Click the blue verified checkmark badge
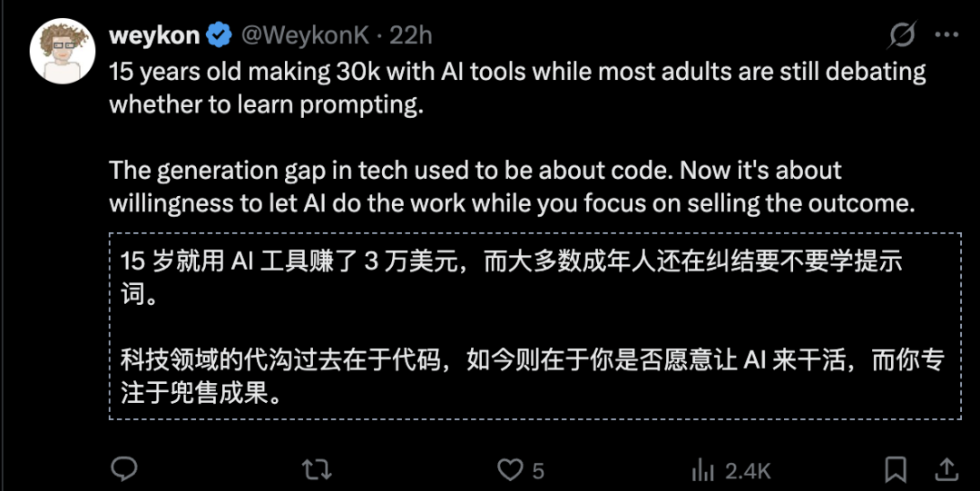Image resolution: width=980 pixels, height=491 pixels. pyautogui.click(x=220, y=35)
